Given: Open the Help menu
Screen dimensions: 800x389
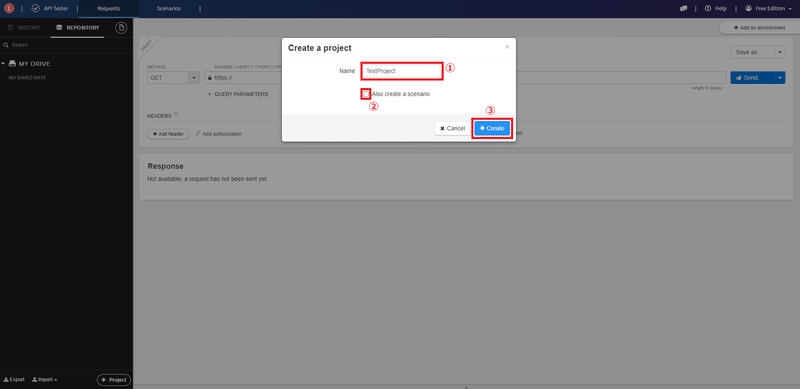Looking at the screenshot, I should click(715, 8).
